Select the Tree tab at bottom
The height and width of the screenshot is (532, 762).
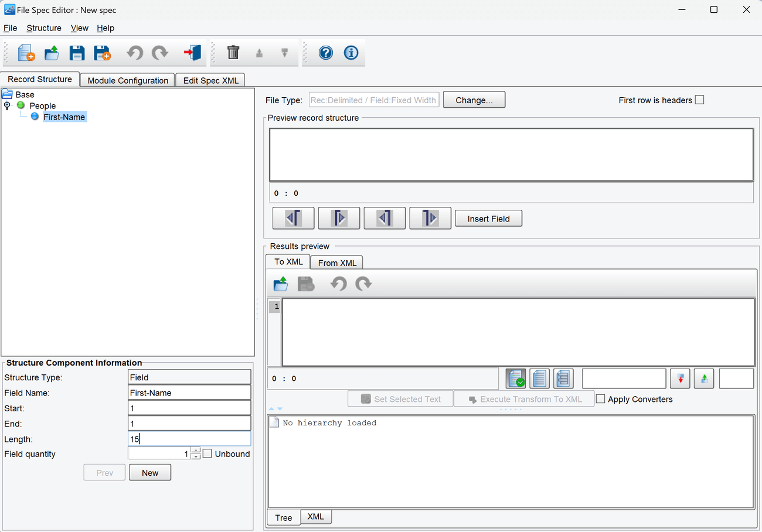[x=284, y=517]
